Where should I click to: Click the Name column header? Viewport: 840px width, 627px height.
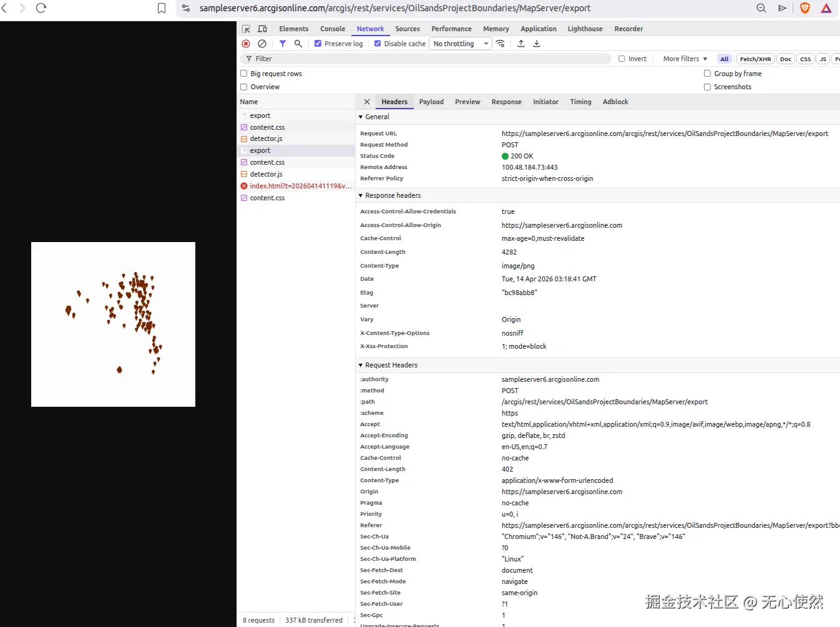point(296,102)
